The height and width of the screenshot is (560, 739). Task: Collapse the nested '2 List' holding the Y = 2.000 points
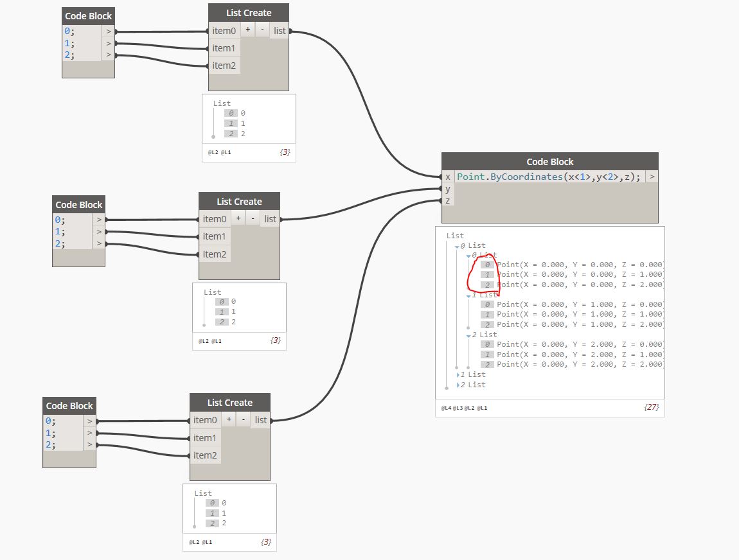[x=468, y=335]
